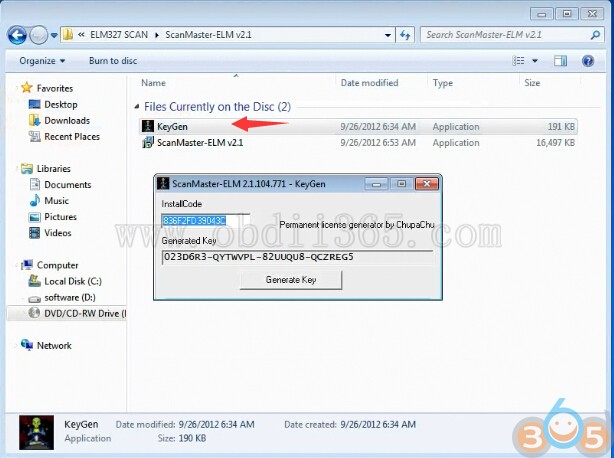The height and width of the screenshot is (458, 614).
Task: Open Recent Places in Favorites
Action: (x=72, y=136)
